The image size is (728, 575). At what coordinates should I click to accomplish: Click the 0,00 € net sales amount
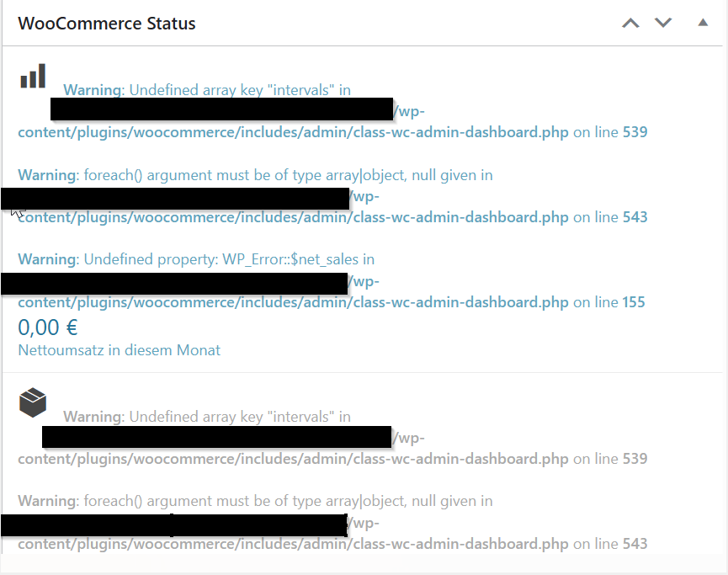pyautogui.click(x=48, y=327)
